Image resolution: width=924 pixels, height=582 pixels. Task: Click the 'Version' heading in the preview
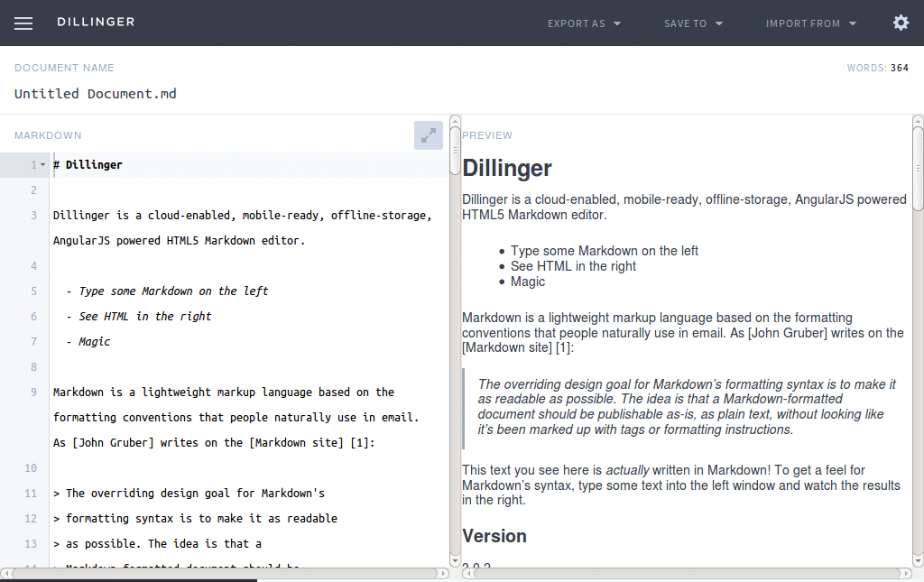pyautogui.click(x=494, y=536)
